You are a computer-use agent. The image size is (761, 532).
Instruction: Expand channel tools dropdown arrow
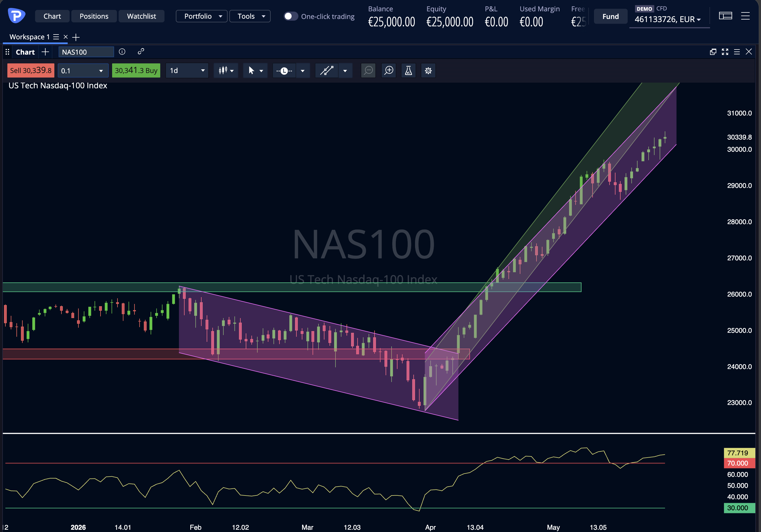coord(345,71)
